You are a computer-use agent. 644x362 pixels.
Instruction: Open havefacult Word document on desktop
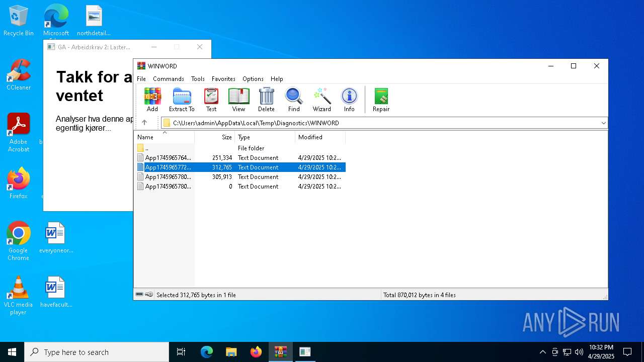pos(56,292)
